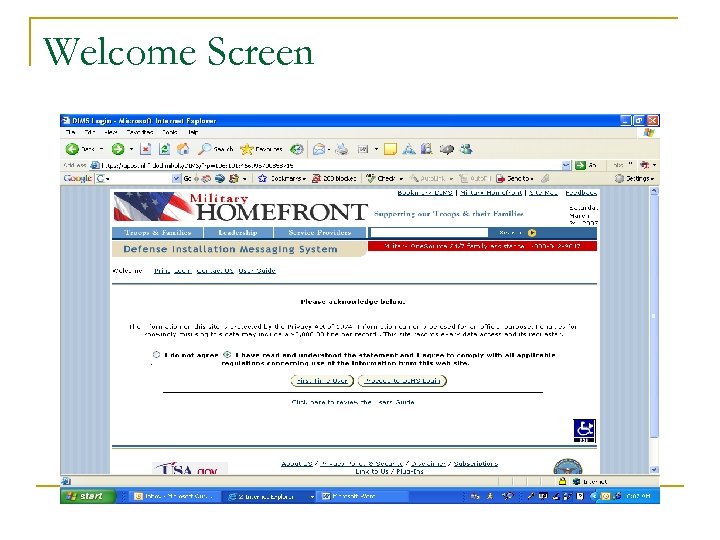The width and height of the screenshot is (720, 540).
Task: Open the Service Providers tab
Action: point(320,233)
